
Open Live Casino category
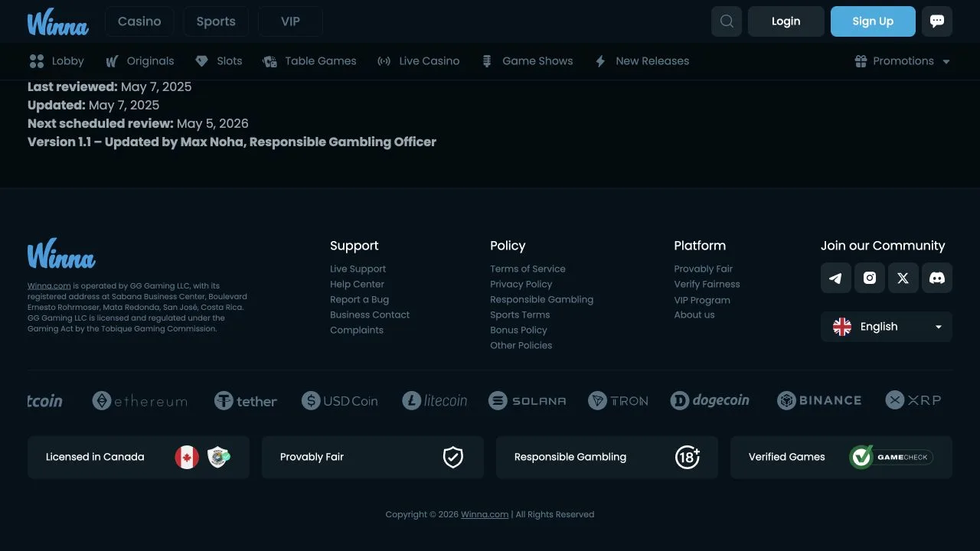418,61
